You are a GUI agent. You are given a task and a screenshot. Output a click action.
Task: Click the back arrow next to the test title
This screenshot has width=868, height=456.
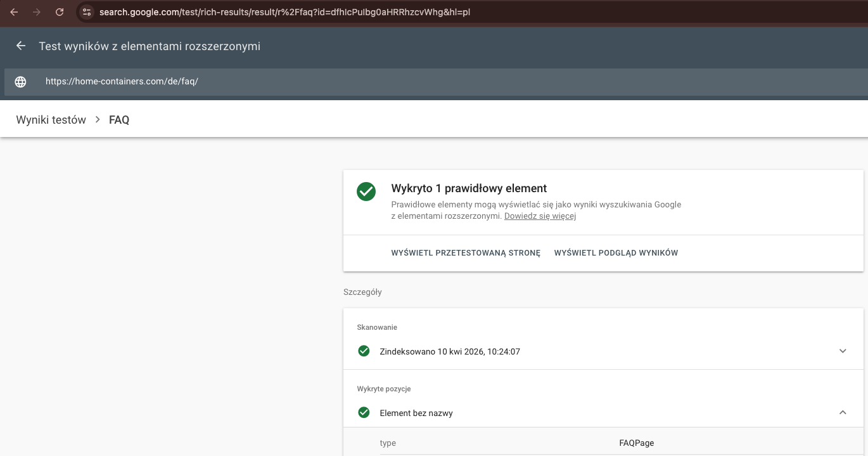(21, 46)
